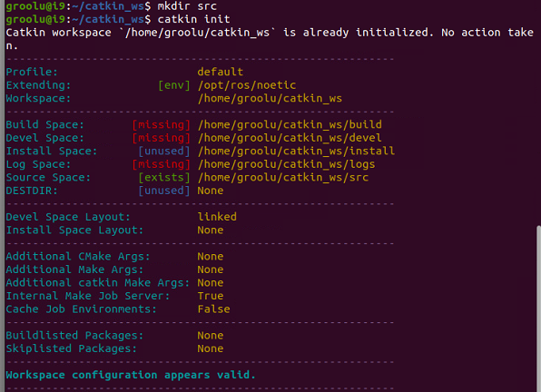Click the 'DESTDIR:' label
Screen dimensions: 541x392
pos(32,191)
